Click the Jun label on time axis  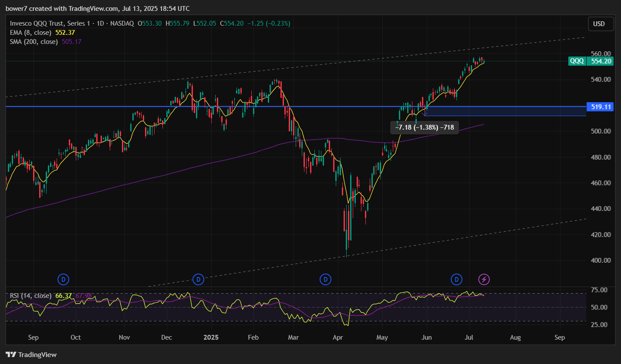point(427,337)
